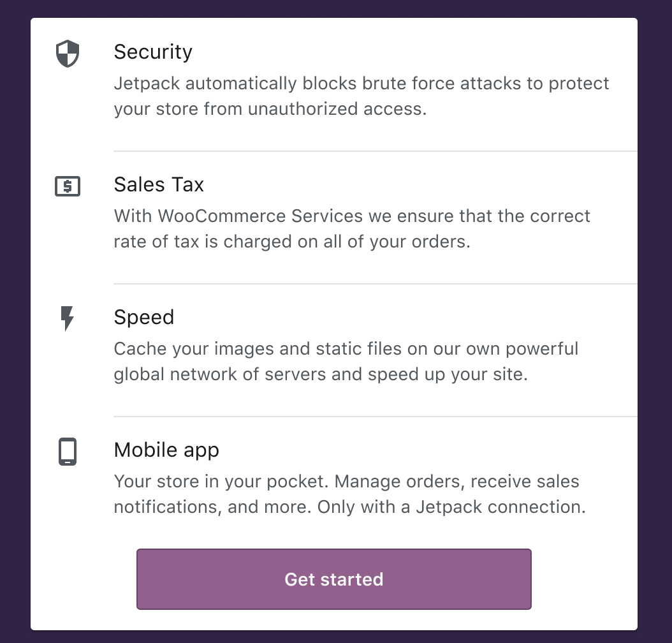672x643 pixels.
Task: Click the shield emblem beside Security heading
Action: click(x=67, y=54)
